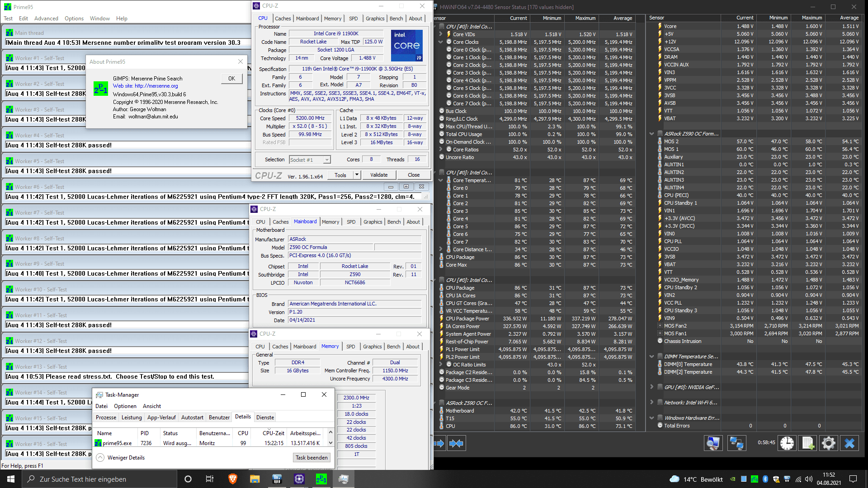Screen dimensions: 868x488
Task: Click weather cloud widget in taskbar
Action: 675,479
